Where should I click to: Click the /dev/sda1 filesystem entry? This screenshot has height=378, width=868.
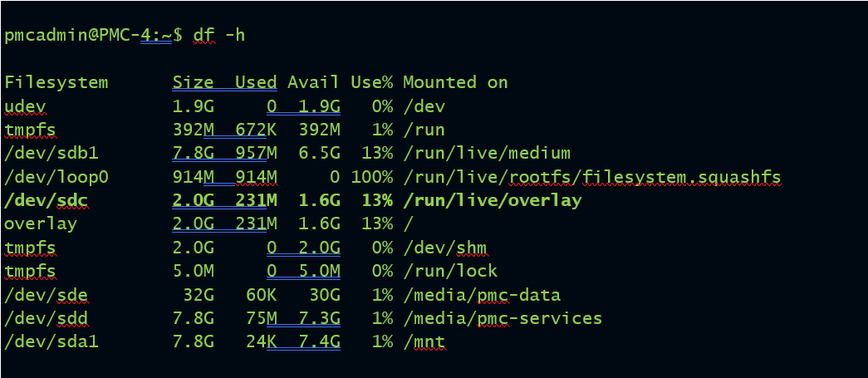[51, 342]
